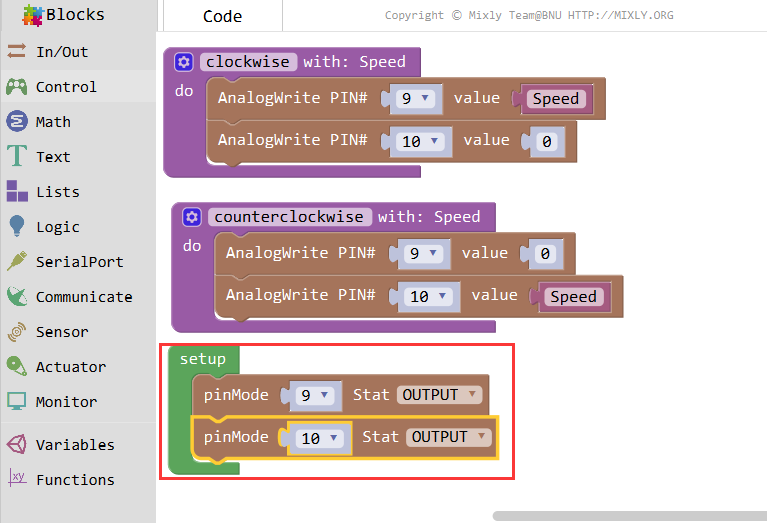Open OUTPUT Stat dropdown for pin 10
The height and width of the screenshot is (523, 767).
pos(449,437)
